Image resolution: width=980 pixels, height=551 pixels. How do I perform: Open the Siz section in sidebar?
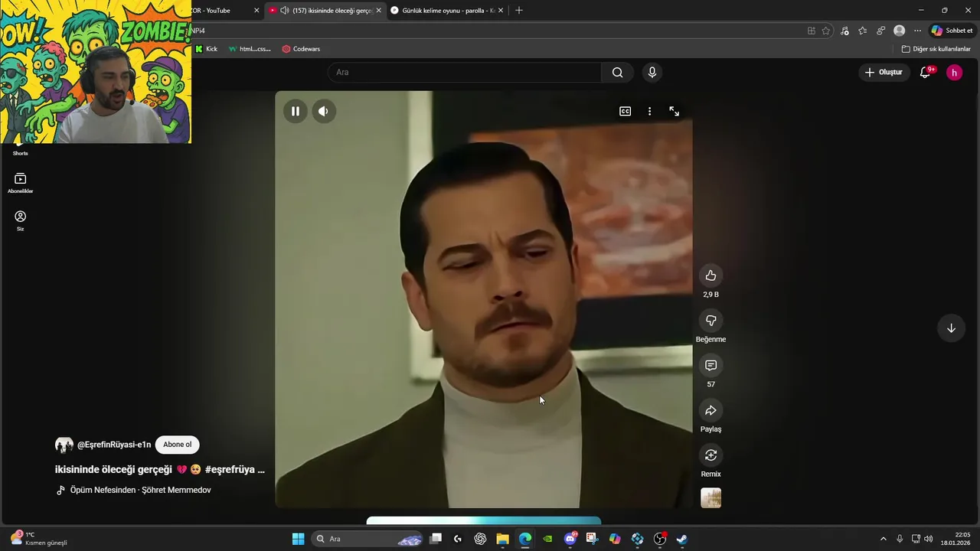coord(20,220)
